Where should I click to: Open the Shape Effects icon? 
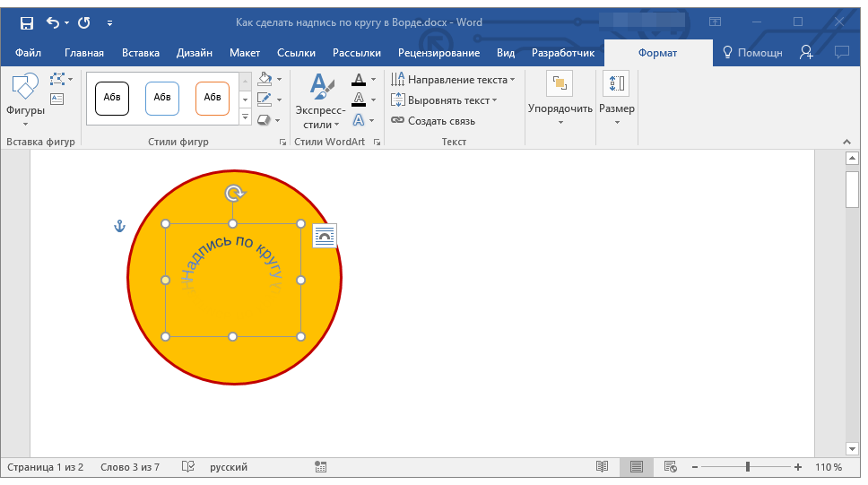click(265, 119)
